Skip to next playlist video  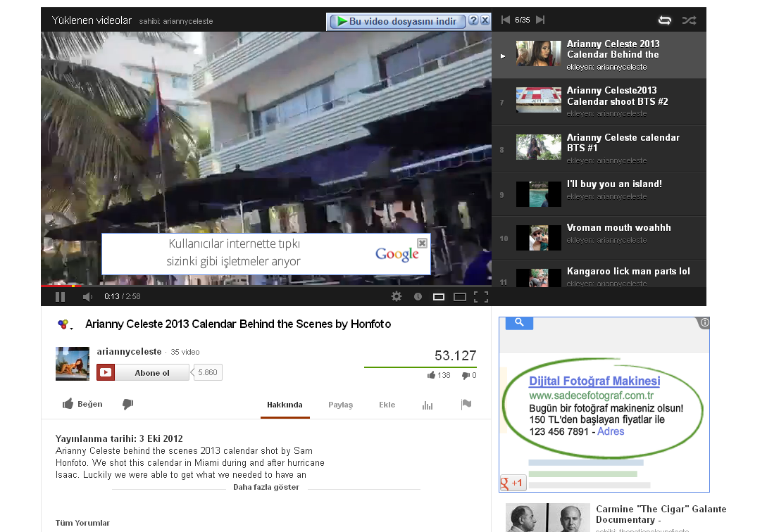[540, 20]
